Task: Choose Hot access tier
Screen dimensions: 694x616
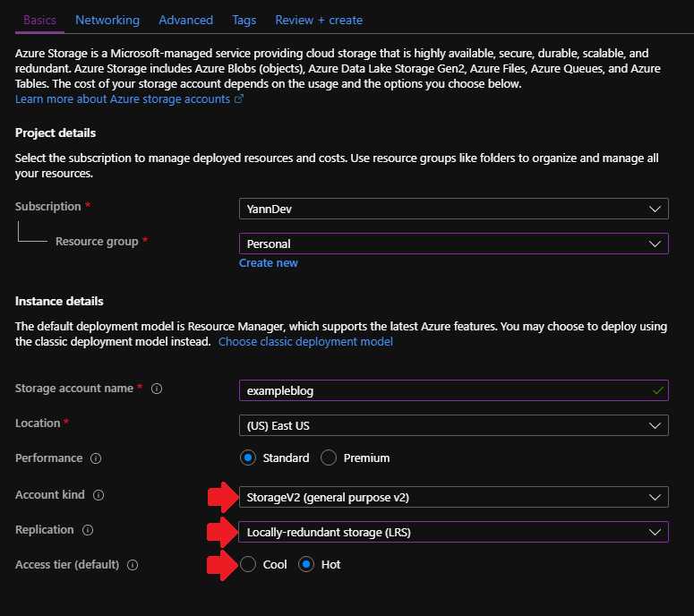Action: point(306,565)
